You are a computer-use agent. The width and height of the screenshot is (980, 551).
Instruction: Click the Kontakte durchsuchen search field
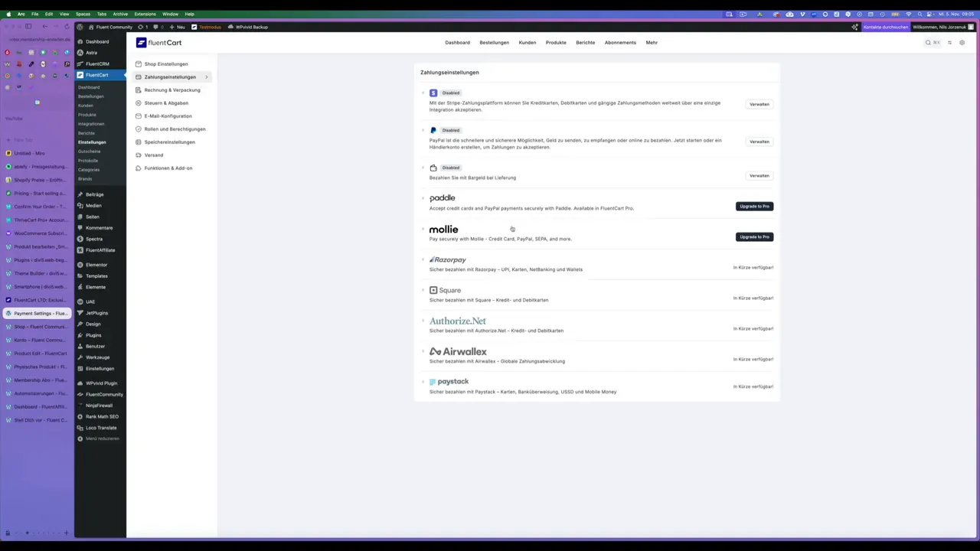pos(886,27)
